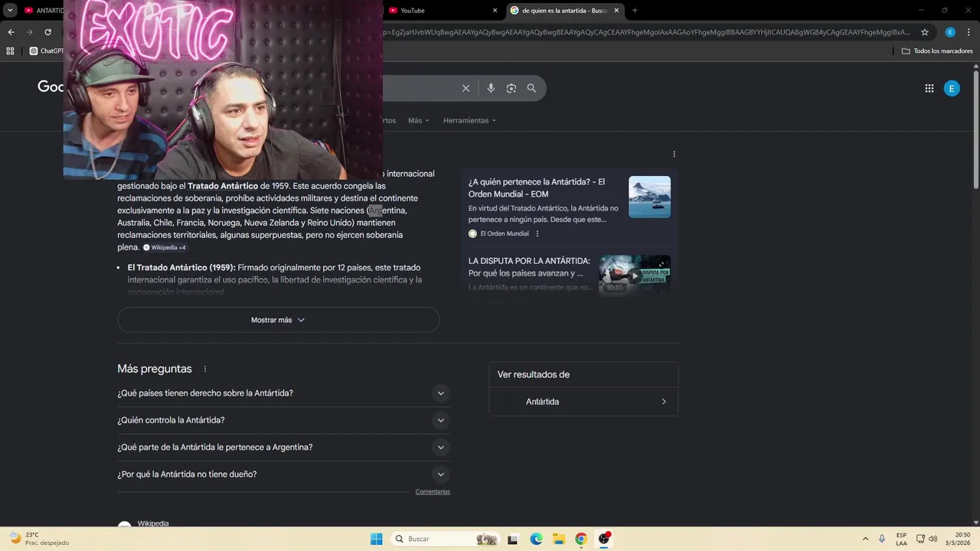
Task: Launch Microsoft Edge from taskbar
Action: 536,539
